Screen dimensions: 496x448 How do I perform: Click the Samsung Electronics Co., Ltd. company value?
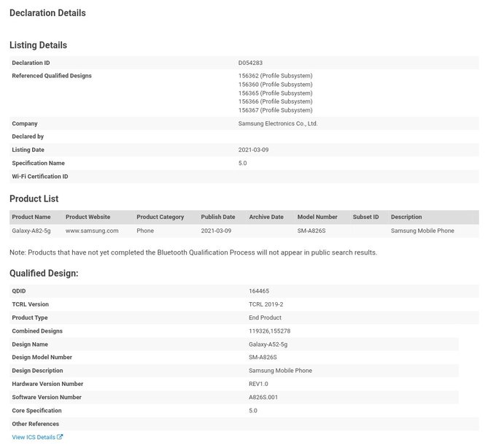(278, 123)
